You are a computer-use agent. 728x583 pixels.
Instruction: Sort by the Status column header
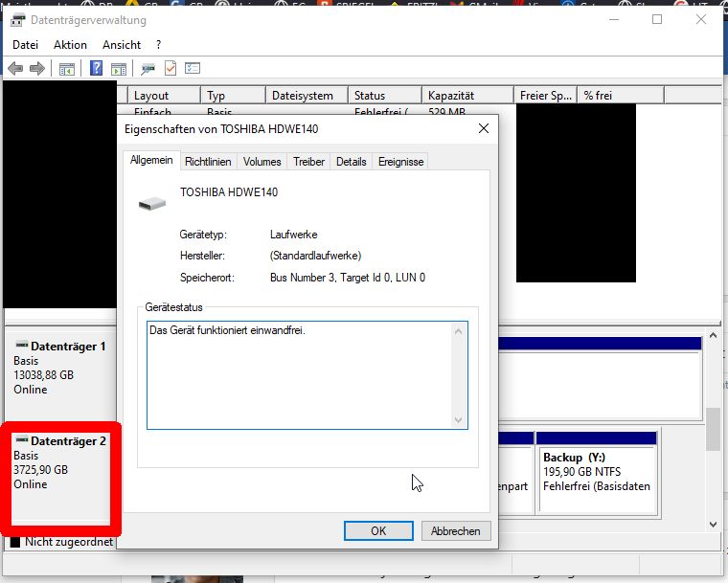[385, 96]
